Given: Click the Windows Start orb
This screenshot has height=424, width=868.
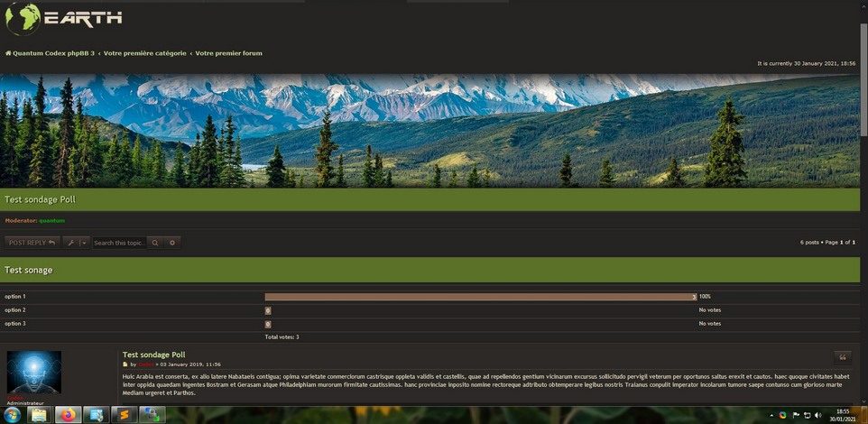Looking at the screenshot, I should [x=13, y=415].
